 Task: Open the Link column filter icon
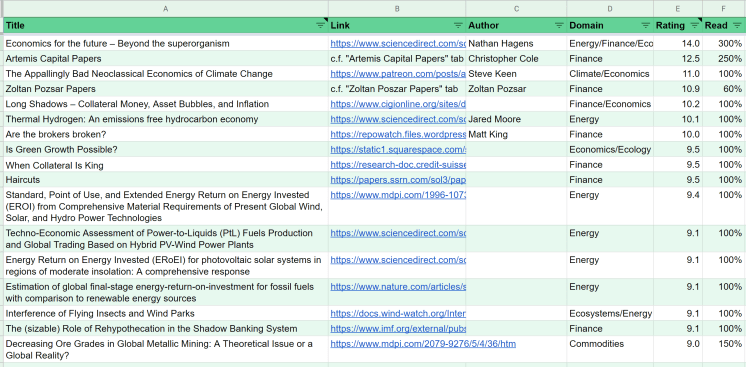458,26
